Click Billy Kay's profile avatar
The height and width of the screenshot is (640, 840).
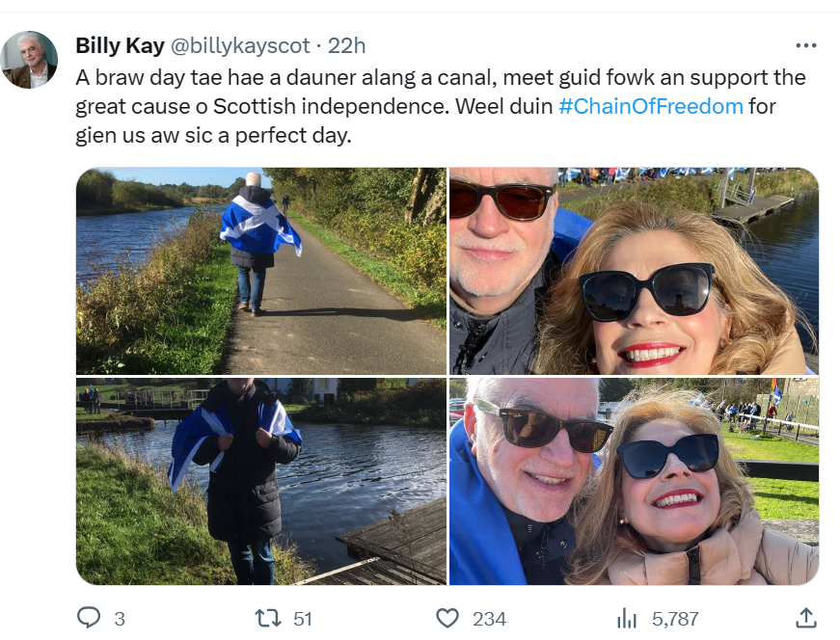pos(29,60)
